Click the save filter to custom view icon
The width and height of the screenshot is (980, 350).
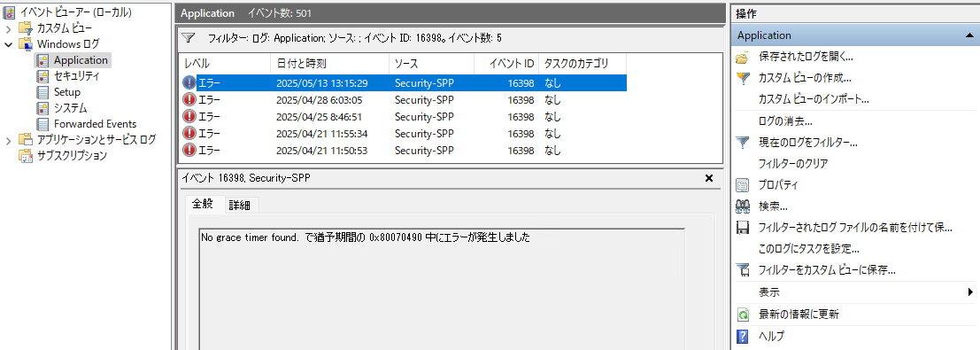[x=743, y=270]
